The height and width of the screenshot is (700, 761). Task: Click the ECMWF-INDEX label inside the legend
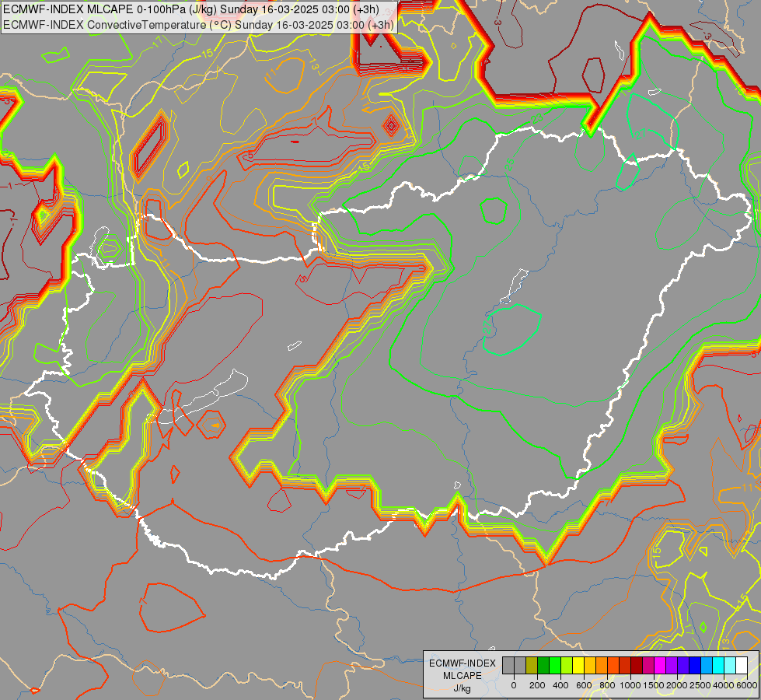click(463, 663)
